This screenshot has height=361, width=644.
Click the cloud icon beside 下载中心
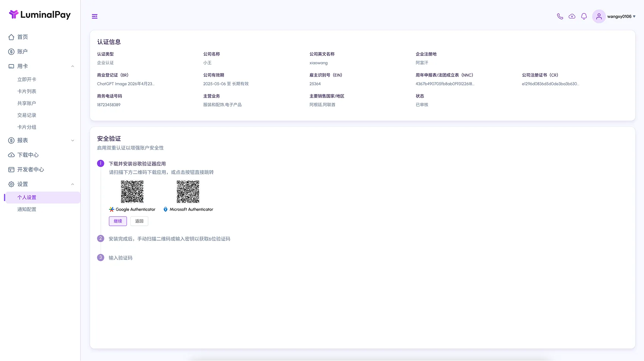pos(11,155)
